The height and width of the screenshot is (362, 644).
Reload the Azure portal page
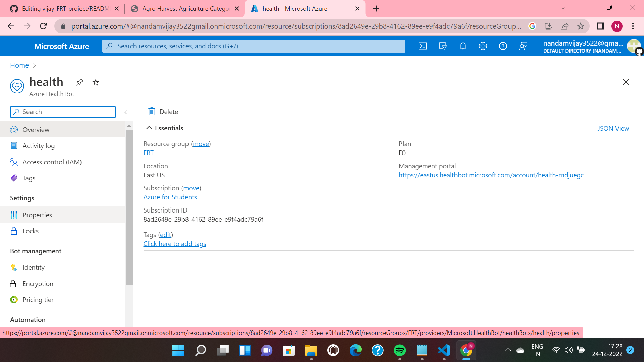tap(43, 26)
